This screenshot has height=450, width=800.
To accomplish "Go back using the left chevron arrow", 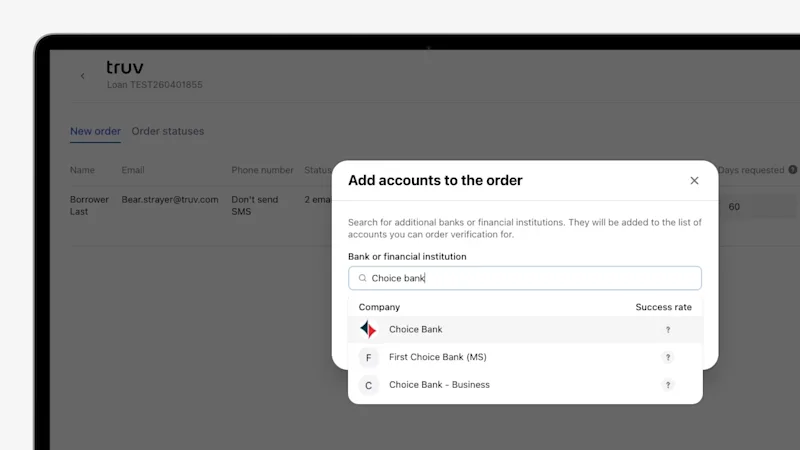I will coord(83,76).
